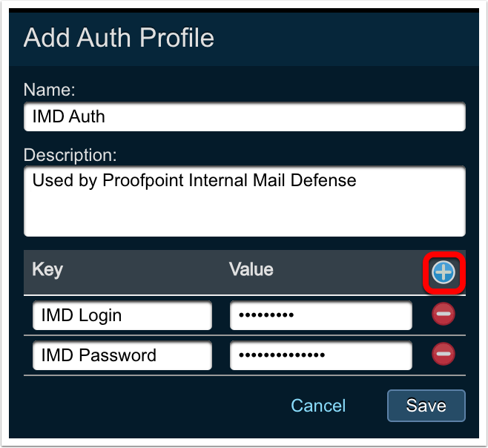This screenshot has width=488, height=448.
Task: Click the "Description:" label
Action: (71, 155)
